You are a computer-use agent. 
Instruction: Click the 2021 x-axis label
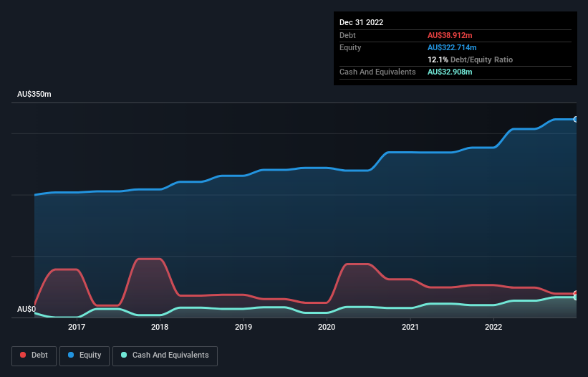pyautogui.click(x=410, y=327)
